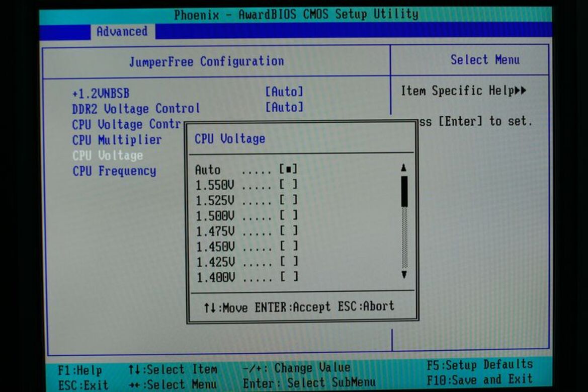This screenshot has width=588, height=392.
Task: Click the 'Enter: Select SubMenu' footer hint
Action: pyautogui.click(x=309, y=383)
